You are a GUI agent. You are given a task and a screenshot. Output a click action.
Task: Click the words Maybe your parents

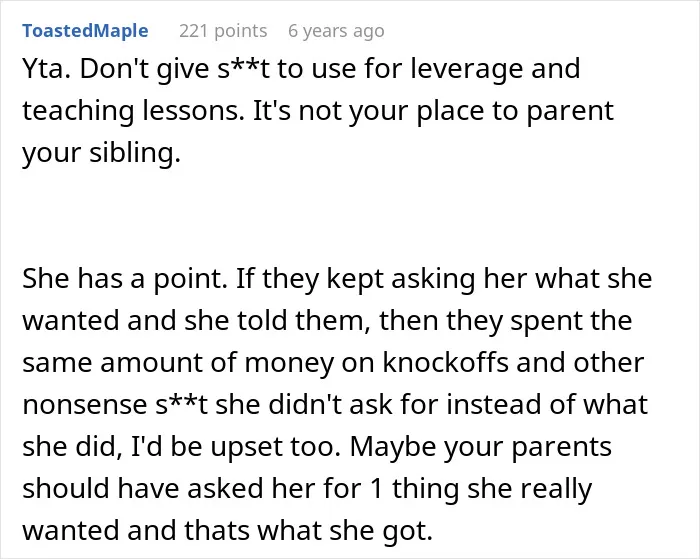tap(481, 447)
